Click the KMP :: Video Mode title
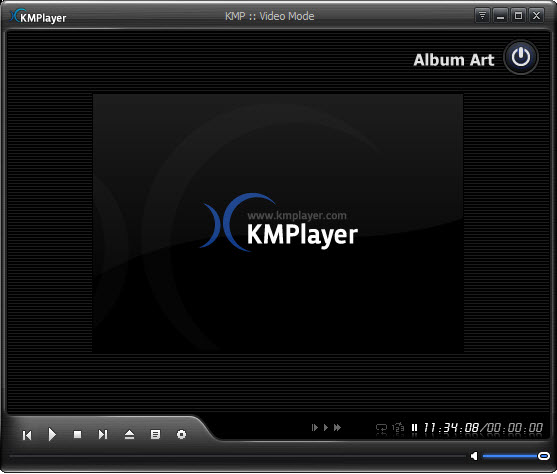This screenshot has width=557, height=474. 270,16
